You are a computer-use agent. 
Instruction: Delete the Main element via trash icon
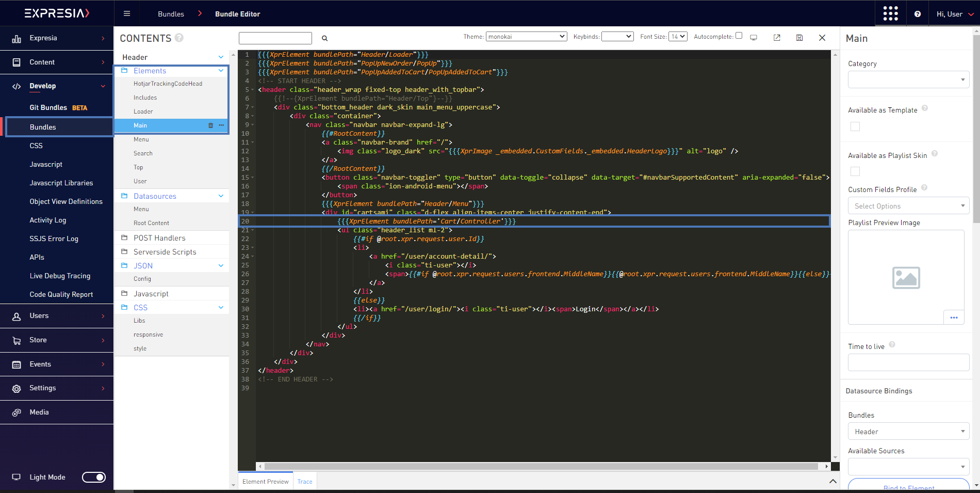210,125
